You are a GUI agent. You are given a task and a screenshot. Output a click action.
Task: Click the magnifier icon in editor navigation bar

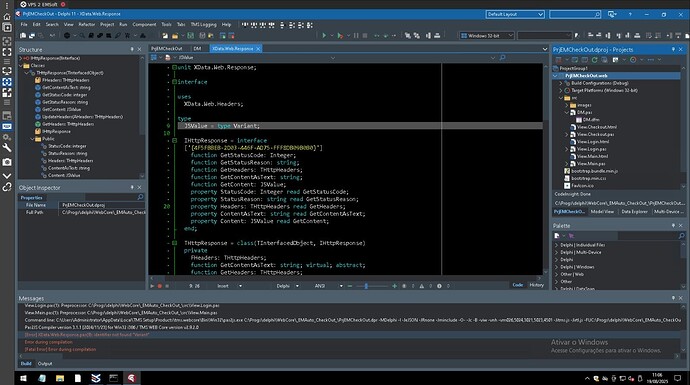[503, 58]
